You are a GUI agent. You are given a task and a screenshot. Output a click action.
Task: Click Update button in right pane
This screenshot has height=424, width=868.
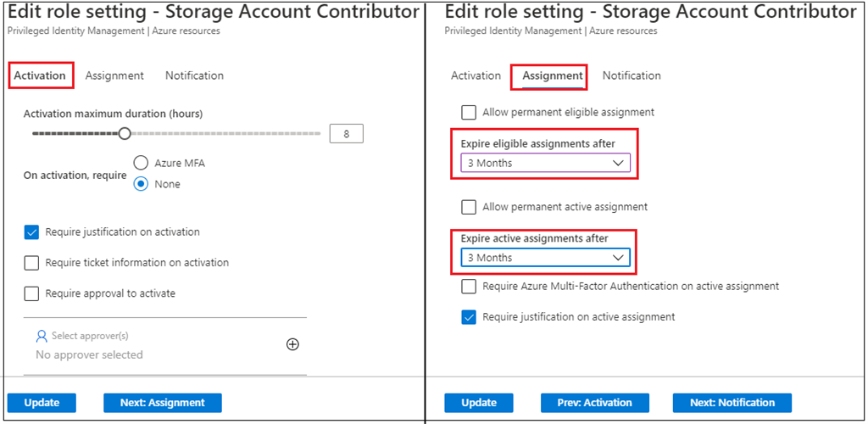click(x=479, y=403)
